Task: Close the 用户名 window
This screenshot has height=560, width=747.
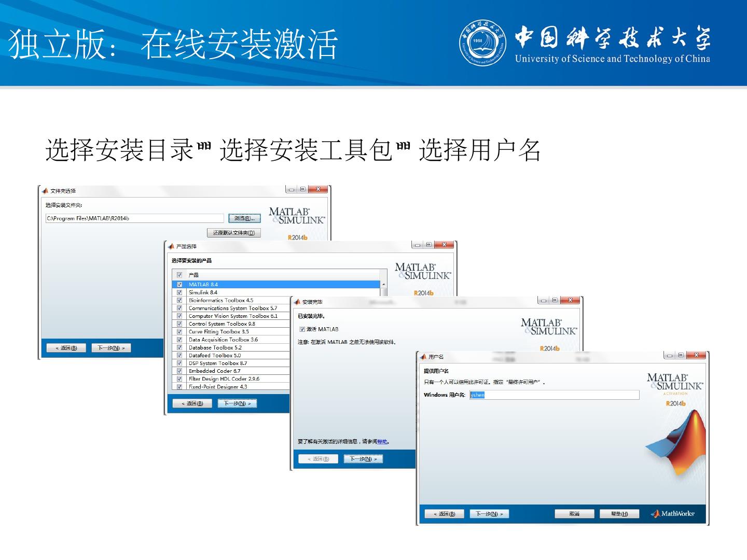Action: (696, 356)
